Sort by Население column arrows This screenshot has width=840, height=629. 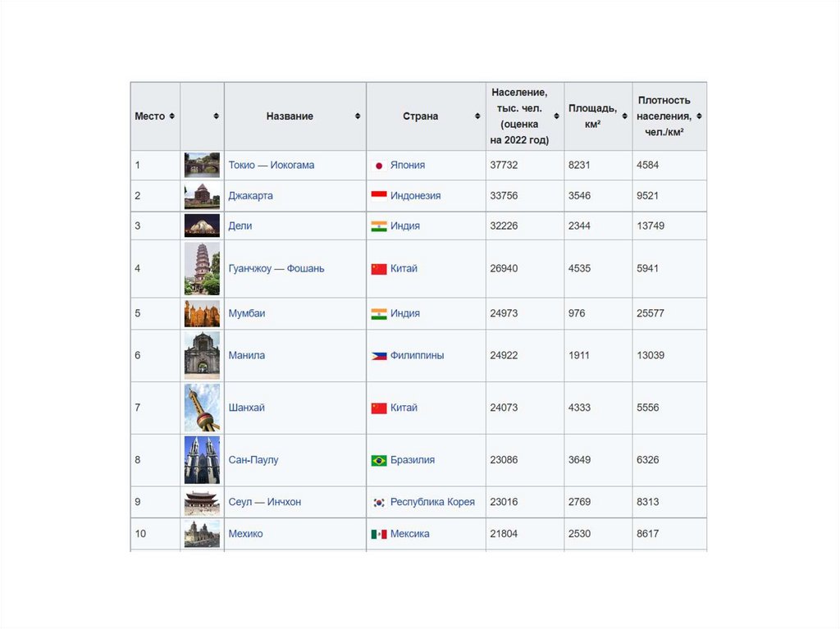pos(557,116)
